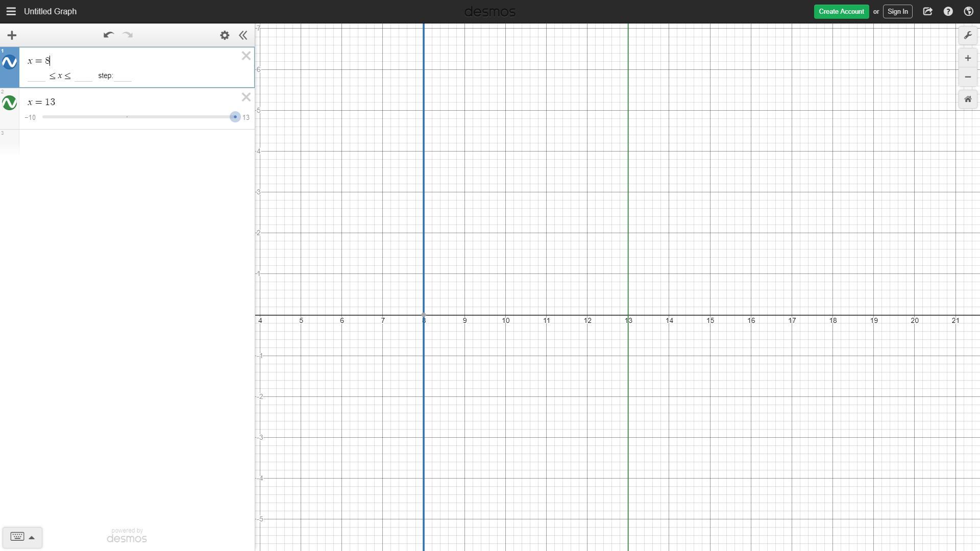The image size is (980, 551).
Task: Open the Help question mark
Action: click(x=948, y=11)
